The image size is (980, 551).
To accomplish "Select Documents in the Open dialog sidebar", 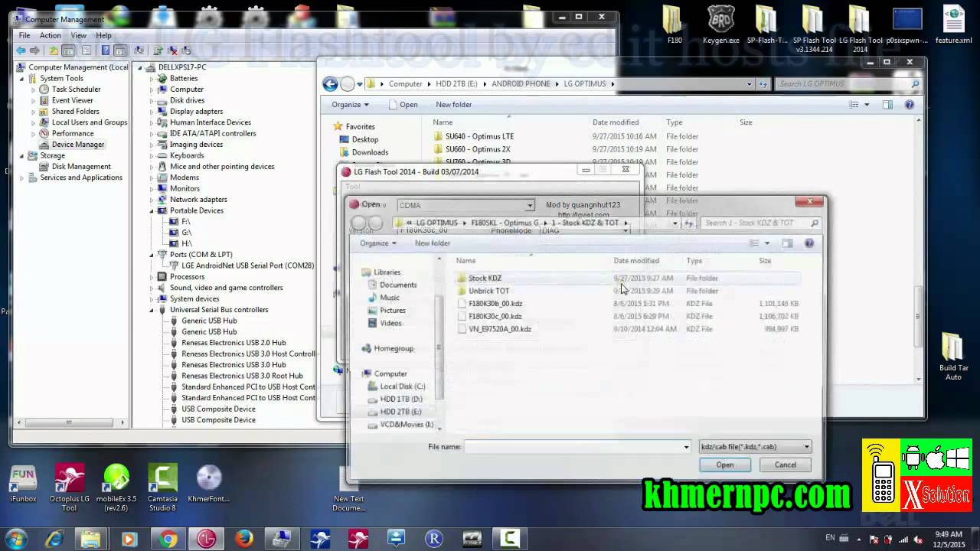I will [x=398, y=285].
